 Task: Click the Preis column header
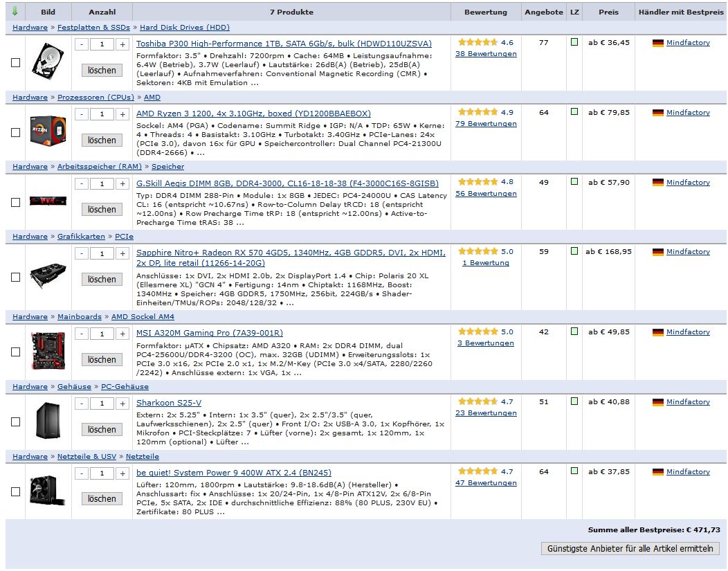click(x=608, y=12)
